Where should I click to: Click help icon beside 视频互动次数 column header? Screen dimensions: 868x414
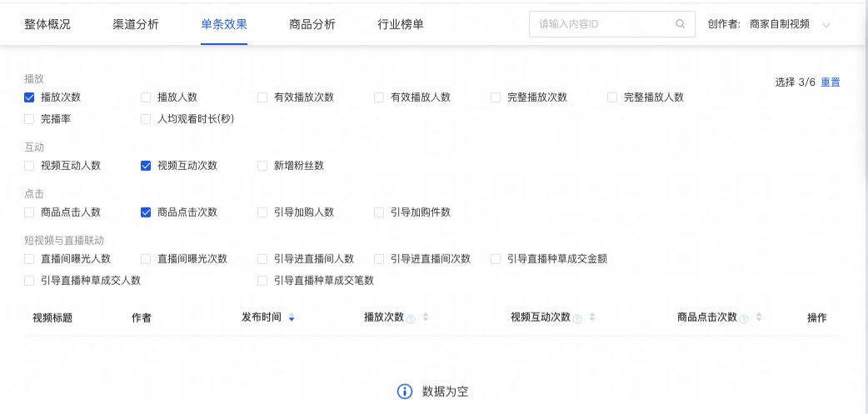(577, 318)
